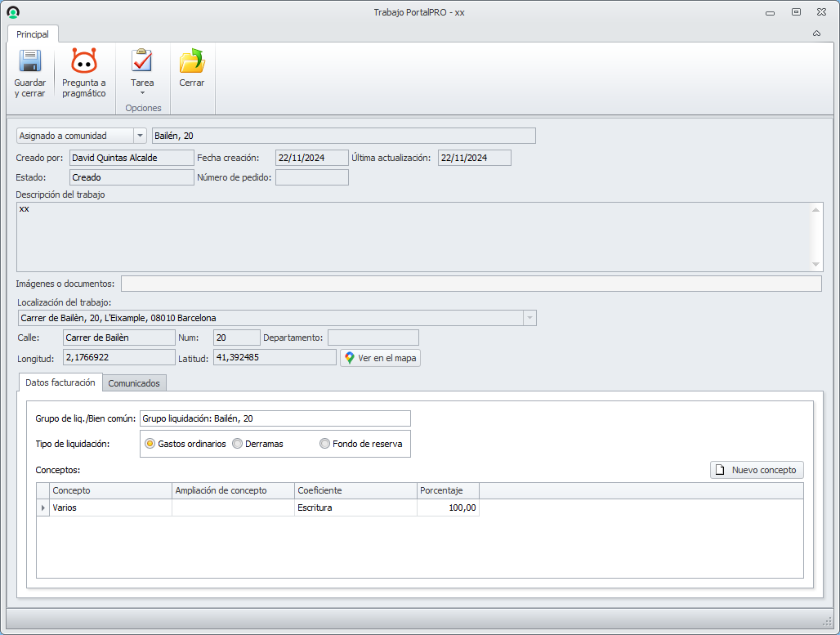Open the Asignado a comunidad dropdown
The width and height of the screenshot is (840, 635).
pyautogui.click(x=140, y=136)
